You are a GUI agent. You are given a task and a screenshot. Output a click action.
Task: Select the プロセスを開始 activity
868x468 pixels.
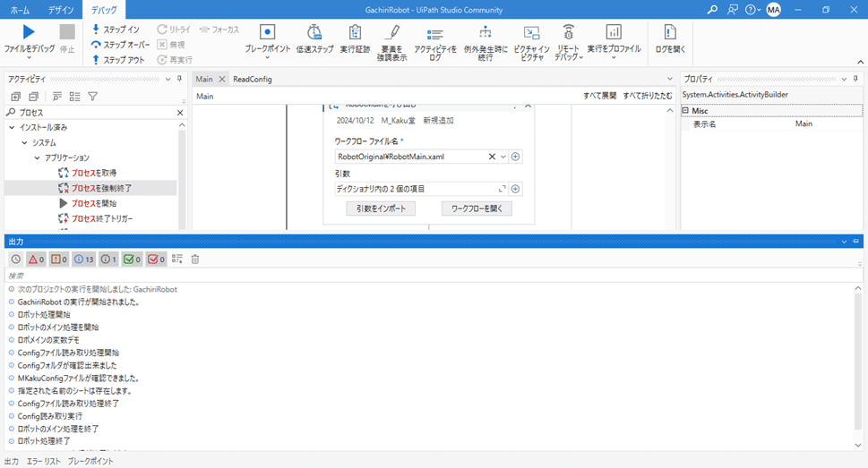pyautogui.click(x=88, y=203)
